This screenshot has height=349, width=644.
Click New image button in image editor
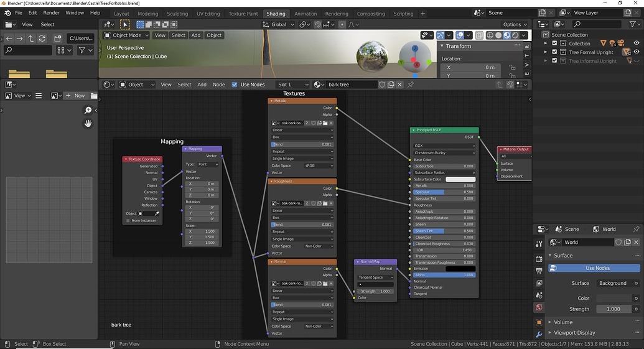75,96
